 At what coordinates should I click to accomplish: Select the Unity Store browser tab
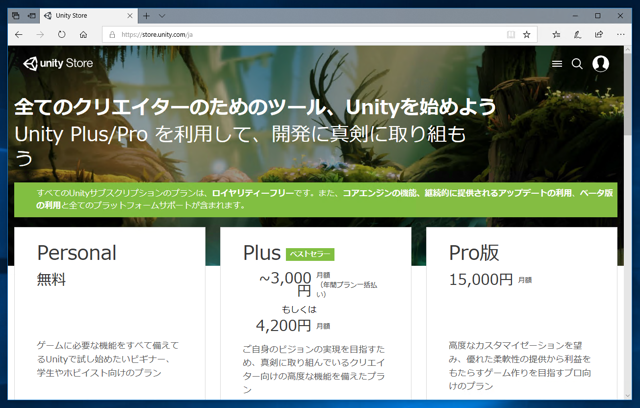coord(89,16)
